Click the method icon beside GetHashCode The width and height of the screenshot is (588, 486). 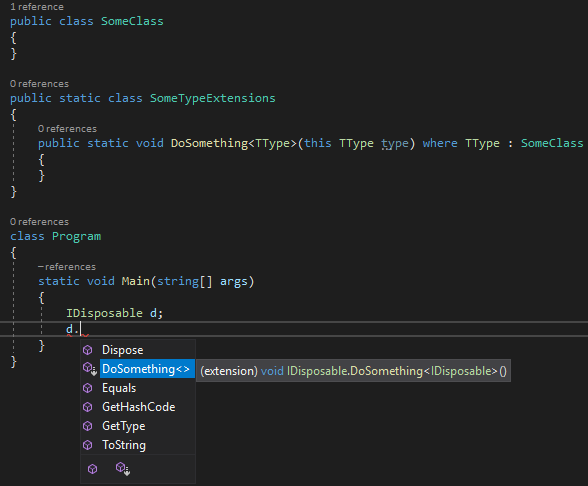[88, 407]
